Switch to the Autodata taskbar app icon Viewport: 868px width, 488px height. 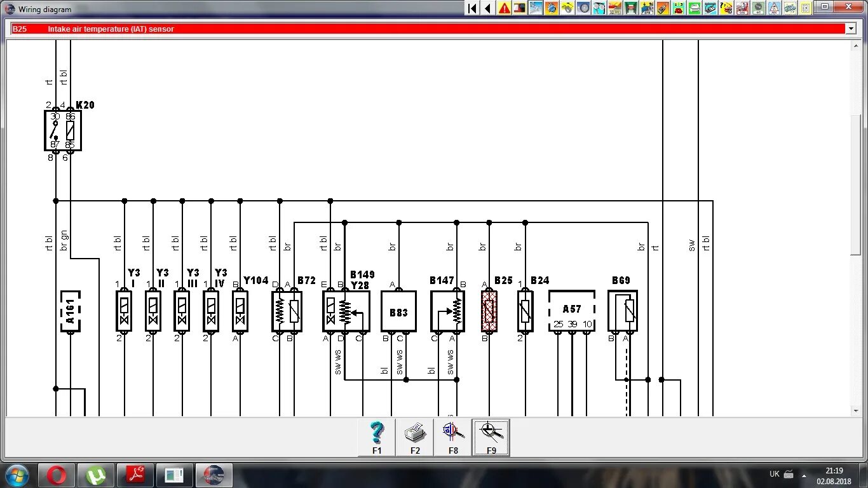coord(214,475)
